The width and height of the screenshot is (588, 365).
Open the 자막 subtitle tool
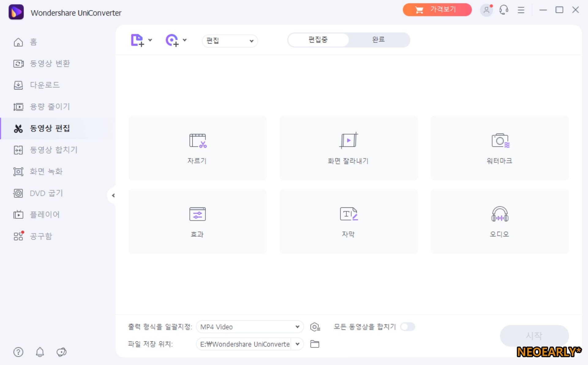348,221
